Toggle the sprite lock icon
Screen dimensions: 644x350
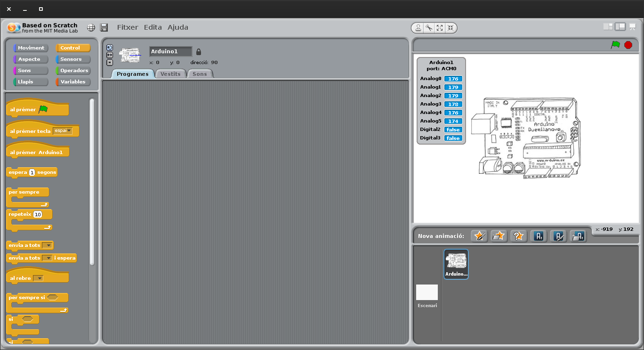pos(199,52)
